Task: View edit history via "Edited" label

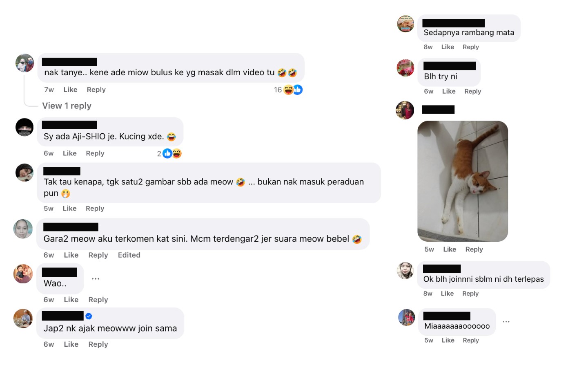Action: (x=129, y=255)
